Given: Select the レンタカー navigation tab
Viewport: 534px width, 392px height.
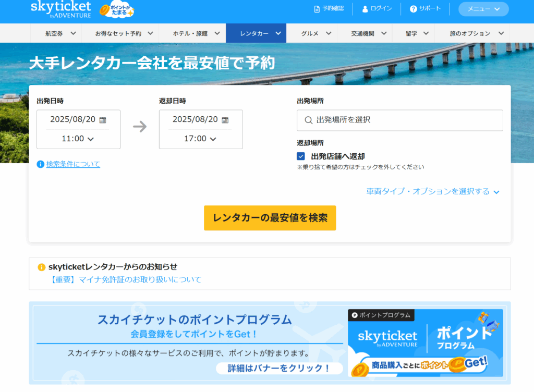Looking at the screenshot, I should (256, 33).
